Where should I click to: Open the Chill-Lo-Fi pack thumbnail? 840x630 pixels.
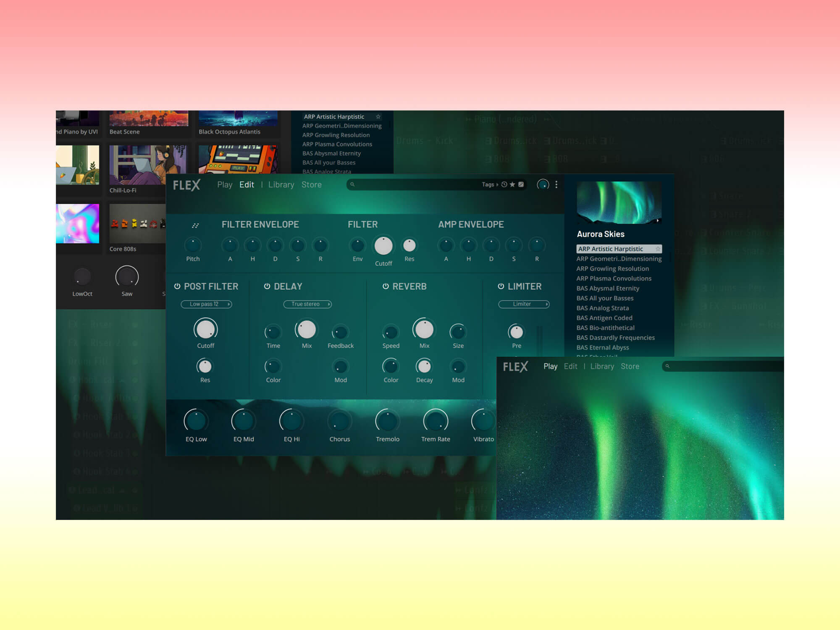(148, 165)
